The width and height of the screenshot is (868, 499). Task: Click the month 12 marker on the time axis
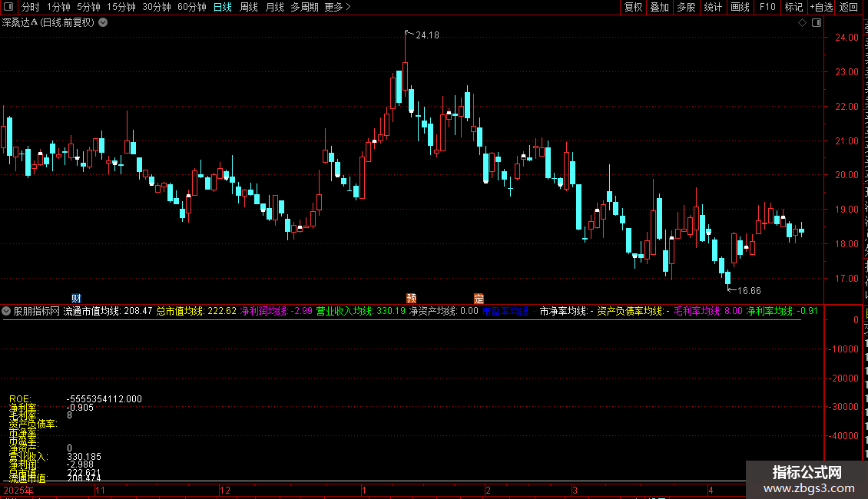(x=225, y=490)
